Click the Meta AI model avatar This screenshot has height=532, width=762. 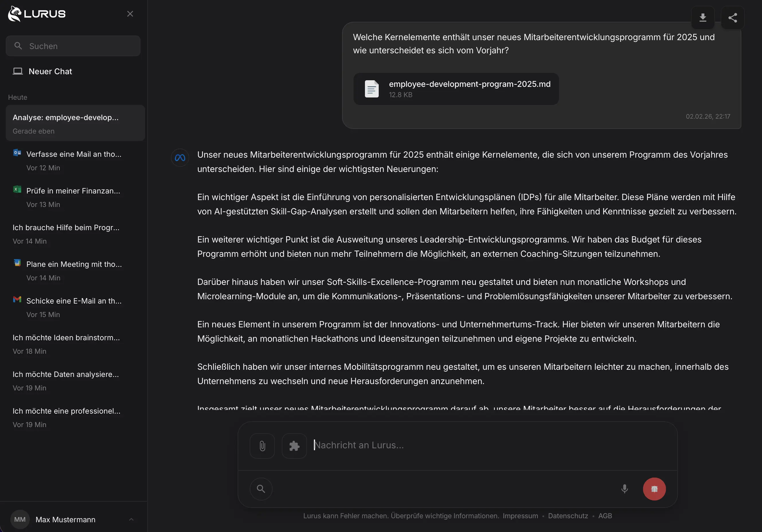180,158
